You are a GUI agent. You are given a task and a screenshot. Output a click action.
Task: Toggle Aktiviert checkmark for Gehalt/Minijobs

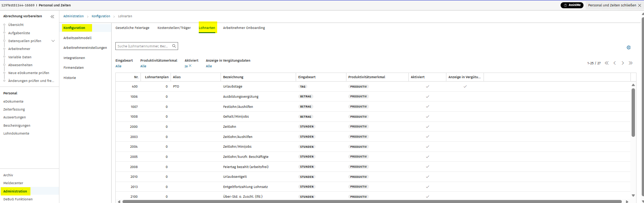click(428, 117)
